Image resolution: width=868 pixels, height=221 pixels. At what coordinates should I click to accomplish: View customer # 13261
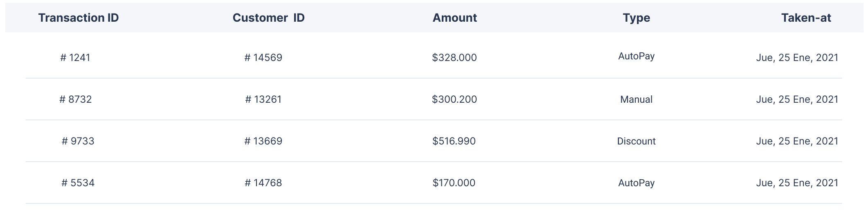coord(263,99)
